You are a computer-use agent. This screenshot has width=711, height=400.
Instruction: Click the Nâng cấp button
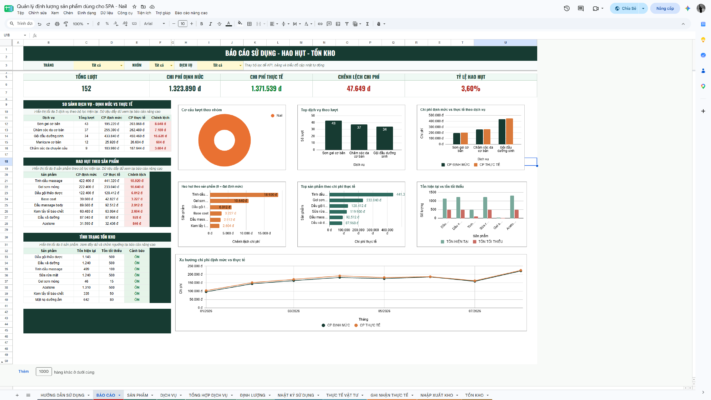(665, 8)
